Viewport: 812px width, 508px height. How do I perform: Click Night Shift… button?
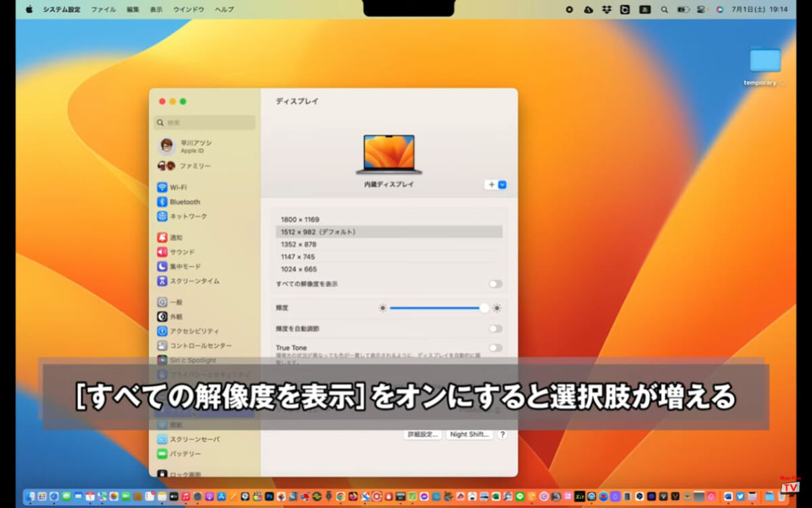click(470, 434)
